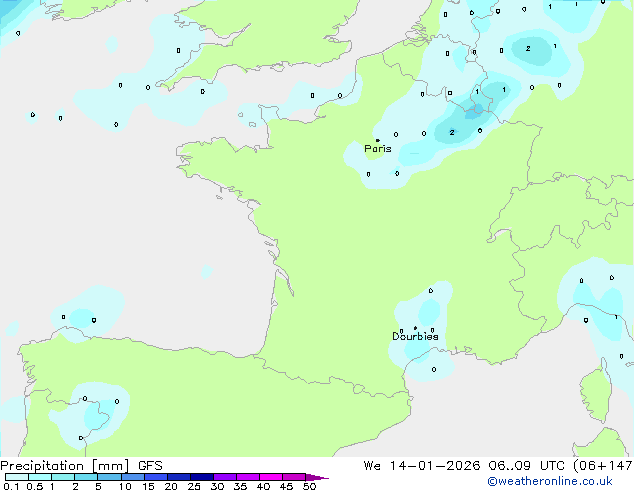Click the Paris city label

(378, 149)
